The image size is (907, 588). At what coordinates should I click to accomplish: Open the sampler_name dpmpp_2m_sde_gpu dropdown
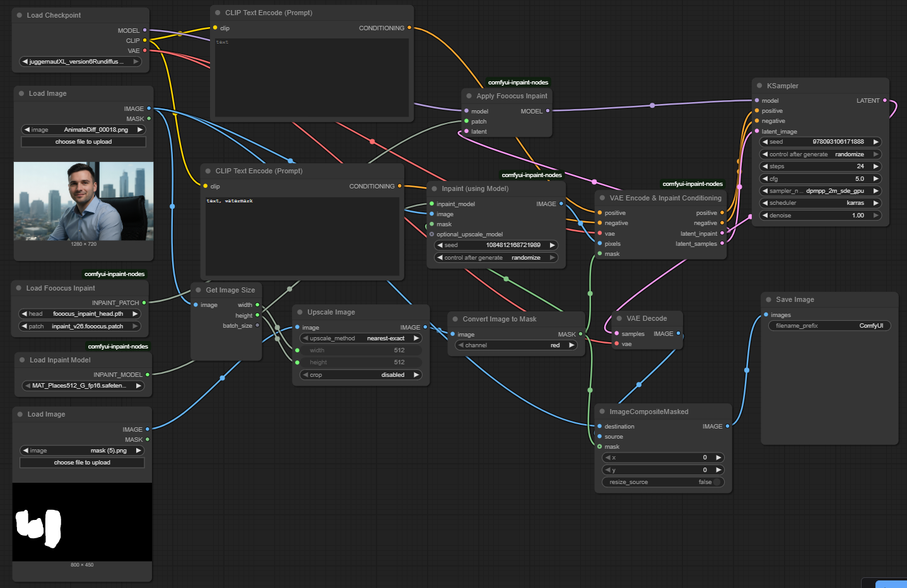click(x=820, y=191)
